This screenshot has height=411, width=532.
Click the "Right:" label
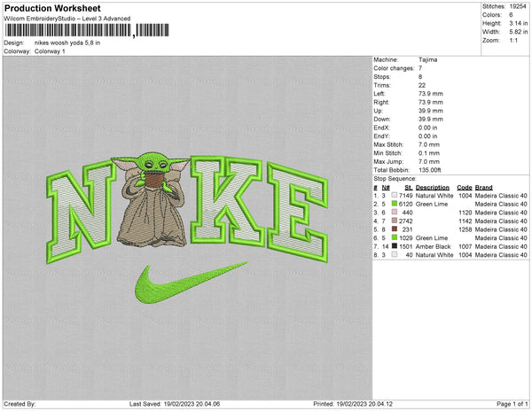pos(381,102)
